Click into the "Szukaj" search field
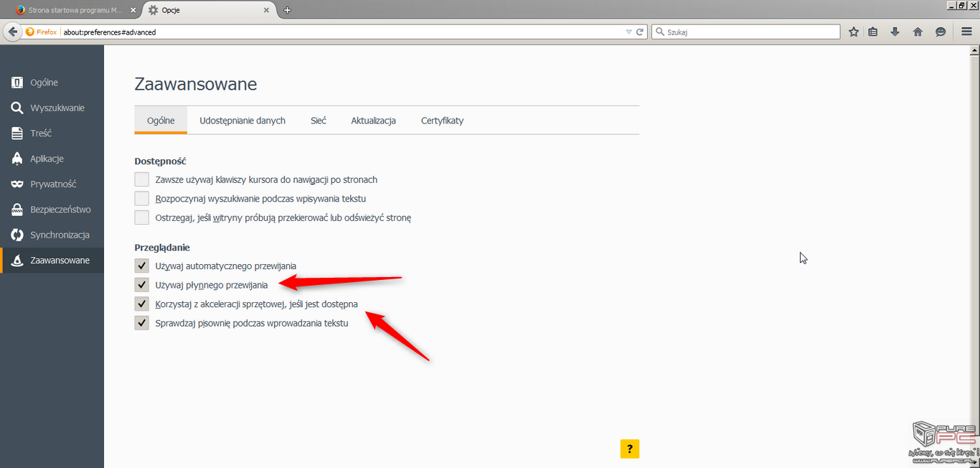Viewport: 980px width, 468px height. [750, 32]
